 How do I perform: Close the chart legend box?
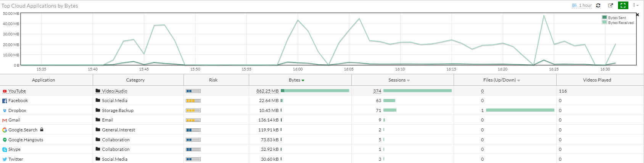tap(637, 15)
